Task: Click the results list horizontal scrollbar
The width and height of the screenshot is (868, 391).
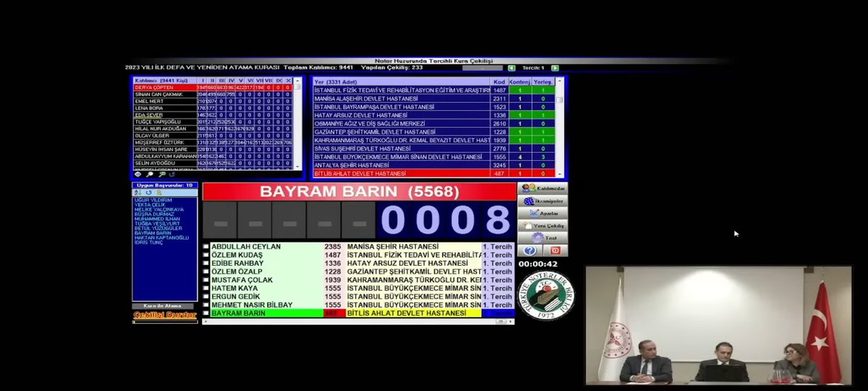Action: [x=359, y=321]
